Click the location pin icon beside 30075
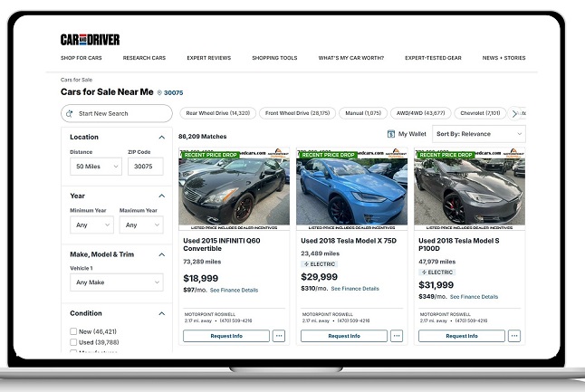 click(x=159, y=92)
